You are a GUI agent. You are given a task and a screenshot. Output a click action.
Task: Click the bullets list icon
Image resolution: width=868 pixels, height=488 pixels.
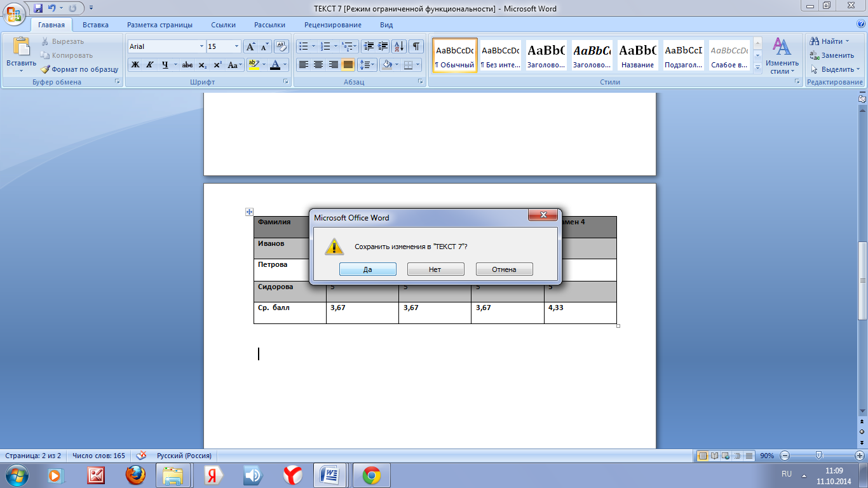tap(304, 46)
